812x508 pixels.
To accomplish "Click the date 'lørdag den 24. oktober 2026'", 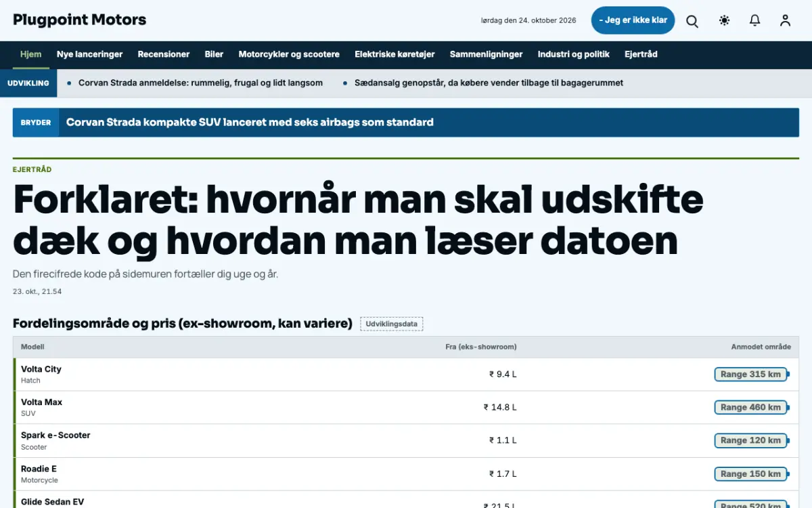I will 528,20.
